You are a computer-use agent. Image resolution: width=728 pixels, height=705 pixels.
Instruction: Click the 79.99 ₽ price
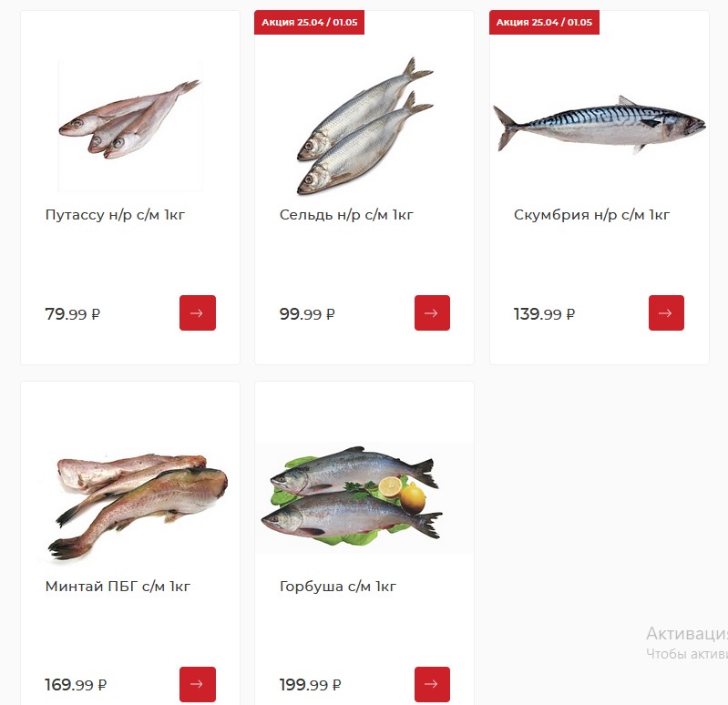pos(72,314)
